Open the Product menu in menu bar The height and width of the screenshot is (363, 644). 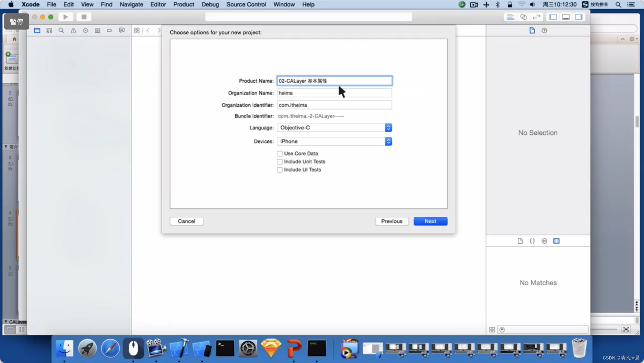point(184,4)
